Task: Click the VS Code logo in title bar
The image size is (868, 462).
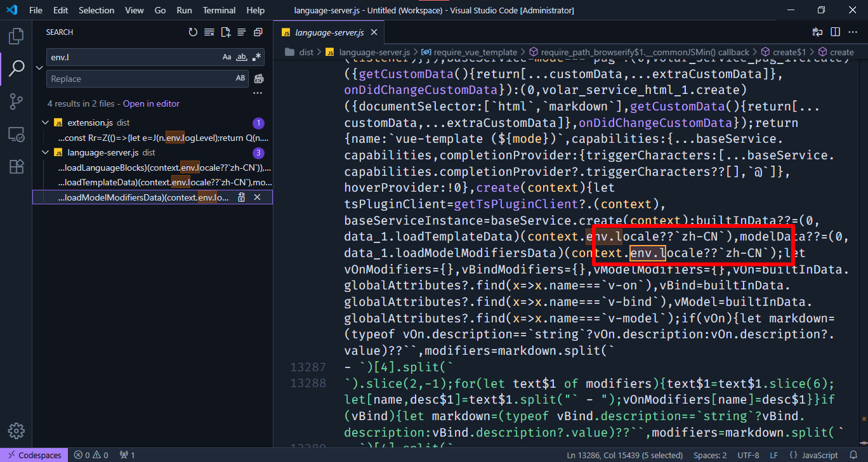Action: (11, 10)
